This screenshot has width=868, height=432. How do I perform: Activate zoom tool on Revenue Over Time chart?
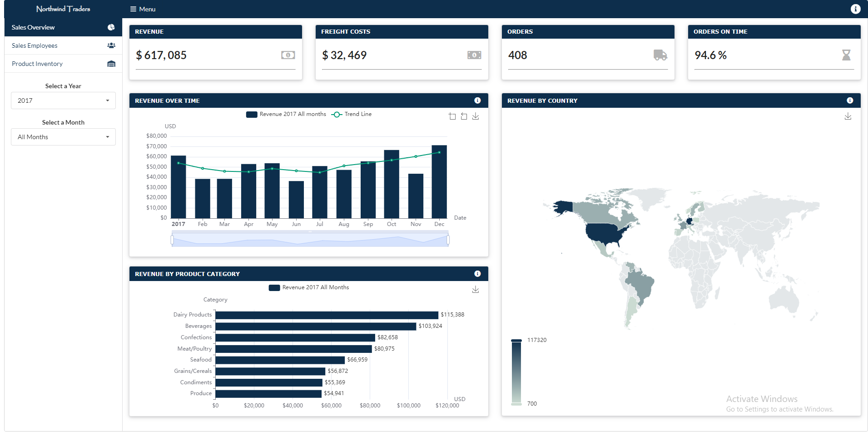click(x=452, y=116)
